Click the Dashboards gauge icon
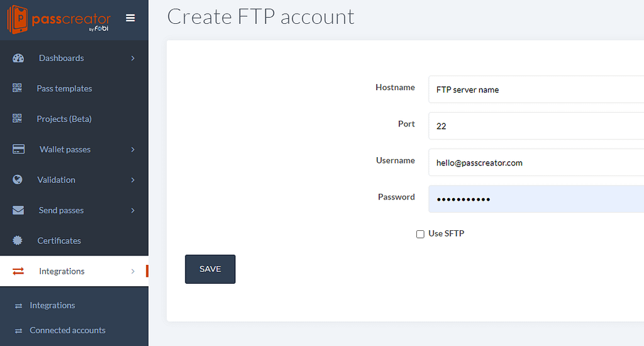 point(18,58)
